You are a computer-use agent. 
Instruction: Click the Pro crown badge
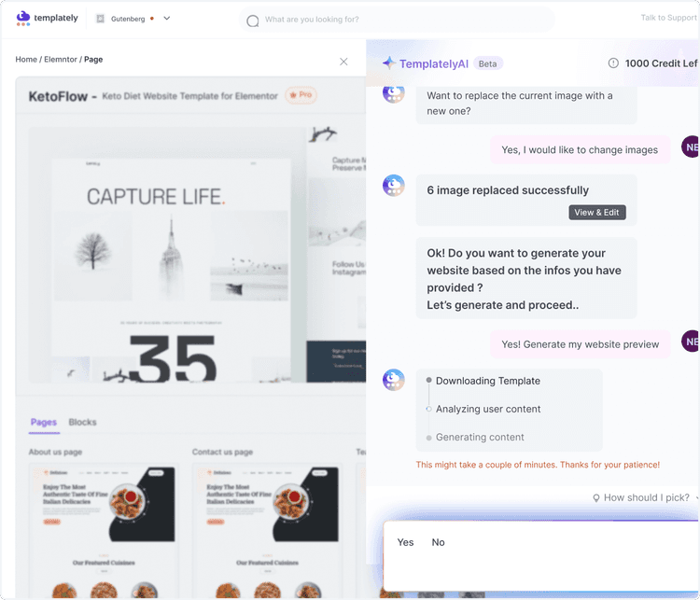[301, 94]
